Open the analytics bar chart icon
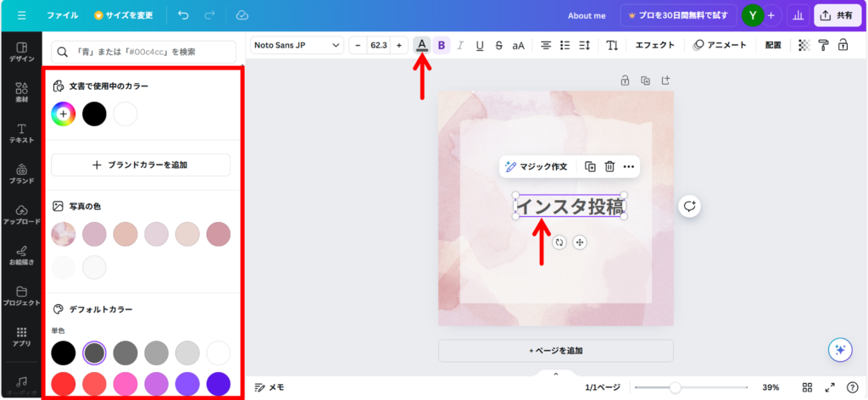Image resolution: width=868 pixels, height=400 pixels. [797, 15]
